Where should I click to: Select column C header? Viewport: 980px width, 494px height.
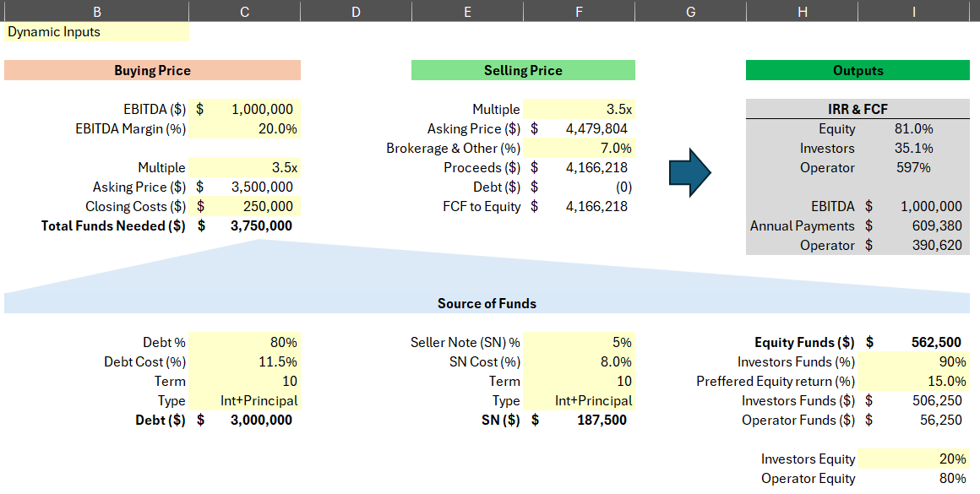[244, 11]
